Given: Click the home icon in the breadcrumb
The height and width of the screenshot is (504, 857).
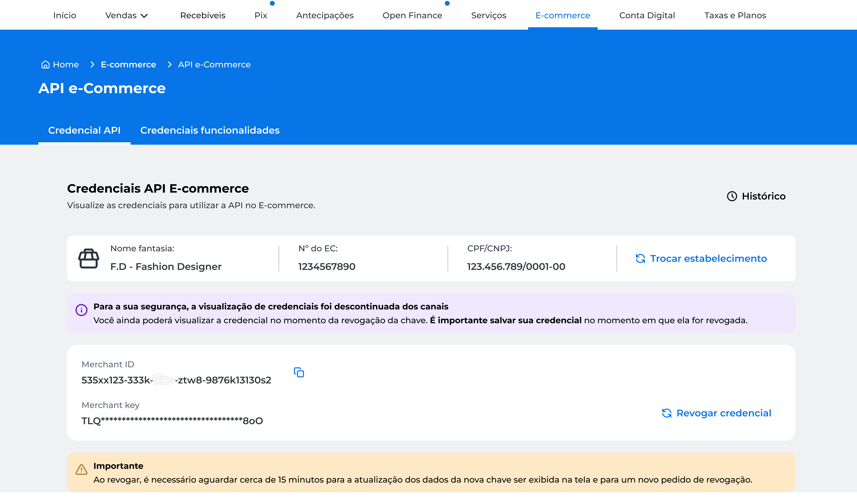Looking at the screenshot, I should [x=45, y=64].
